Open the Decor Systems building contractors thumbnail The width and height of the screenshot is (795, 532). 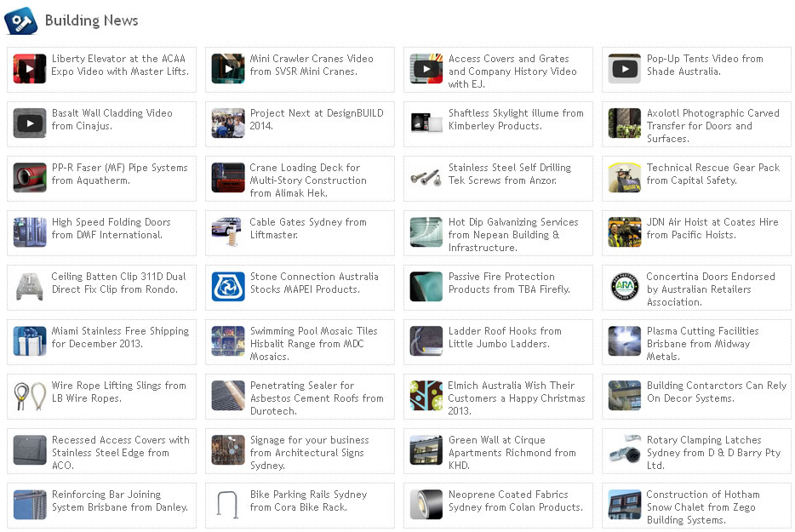point(625,396)
